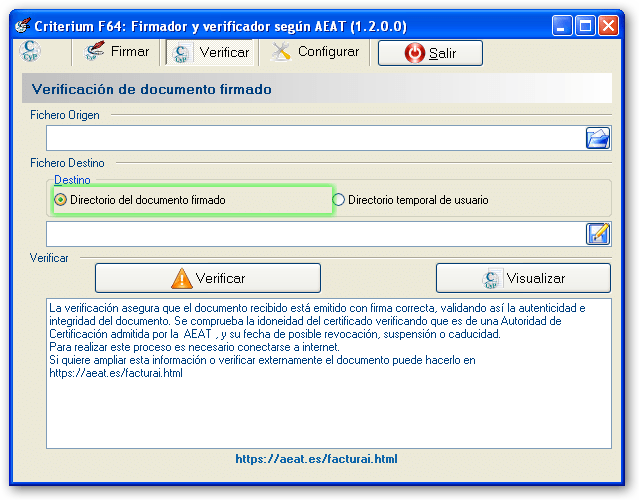Click the application icon in title bar

click(x=23, y=26)
